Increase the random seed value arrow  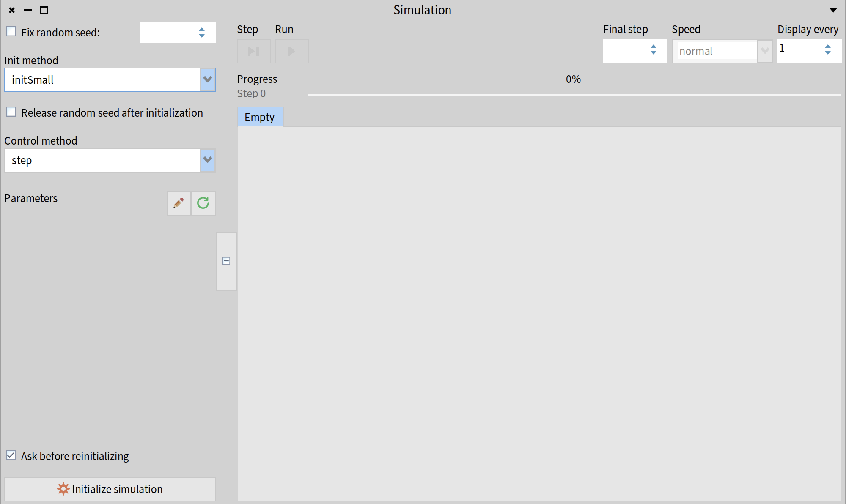202,29
